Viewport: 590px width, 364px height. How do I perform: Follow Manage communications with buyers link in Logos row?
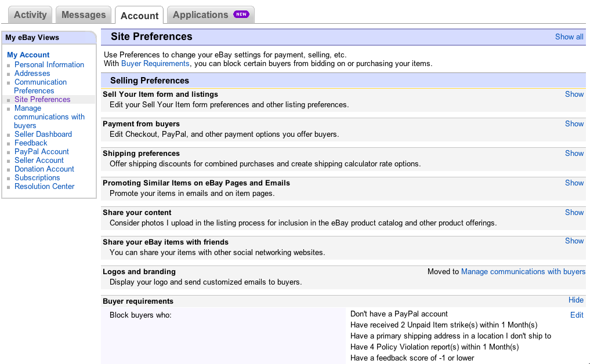pyautogui.click(x=523, y=271)
